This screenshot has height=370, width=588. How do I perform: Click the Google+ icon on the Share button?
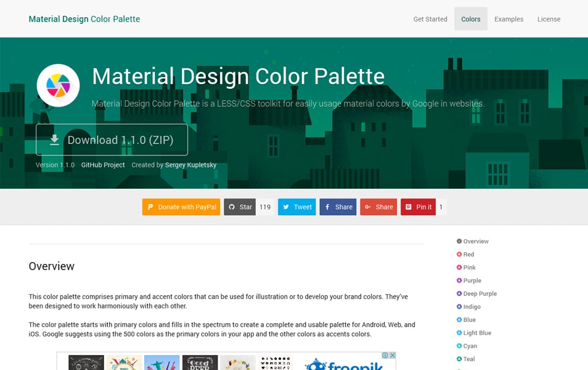pos(367,207)
